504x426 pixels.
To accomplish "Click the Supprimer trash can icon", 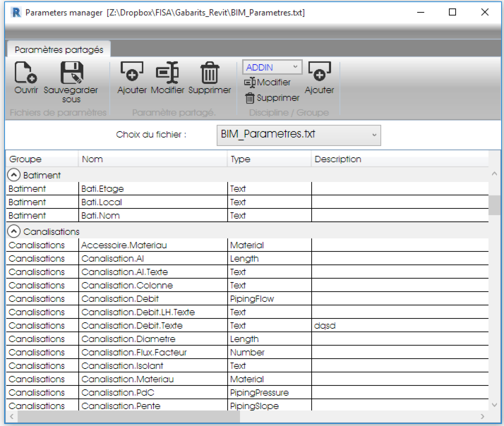I will 210,73.
